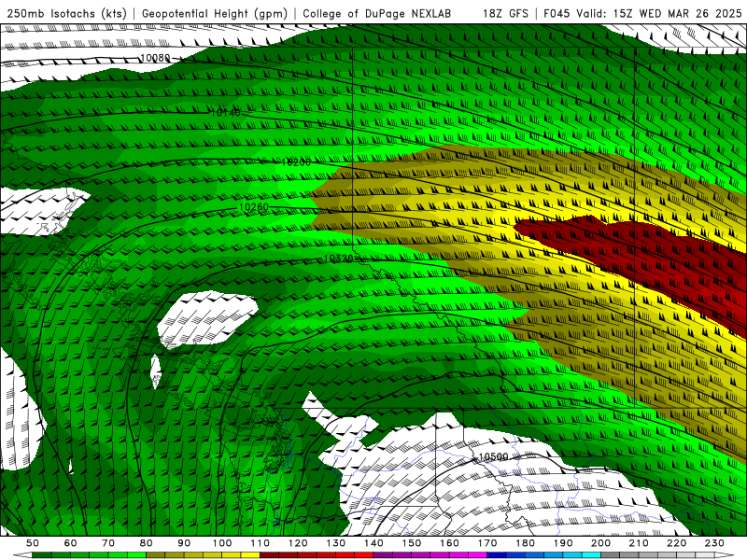Click the 180 label on the color scale

pos(525,543)
